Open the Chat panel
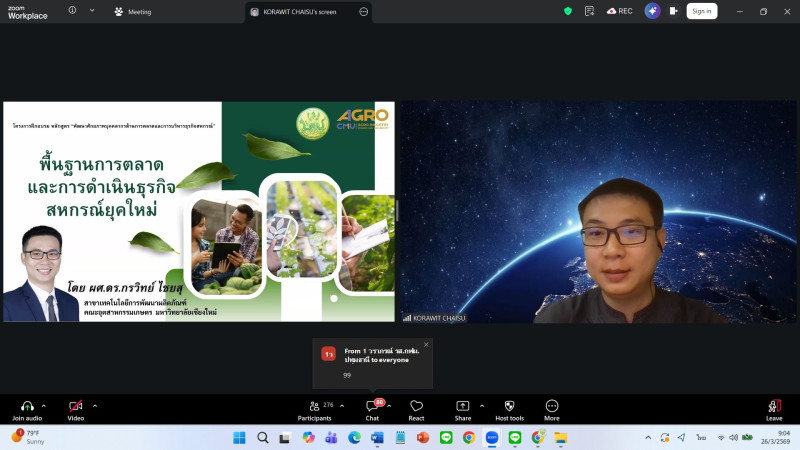 coord(372,406)
